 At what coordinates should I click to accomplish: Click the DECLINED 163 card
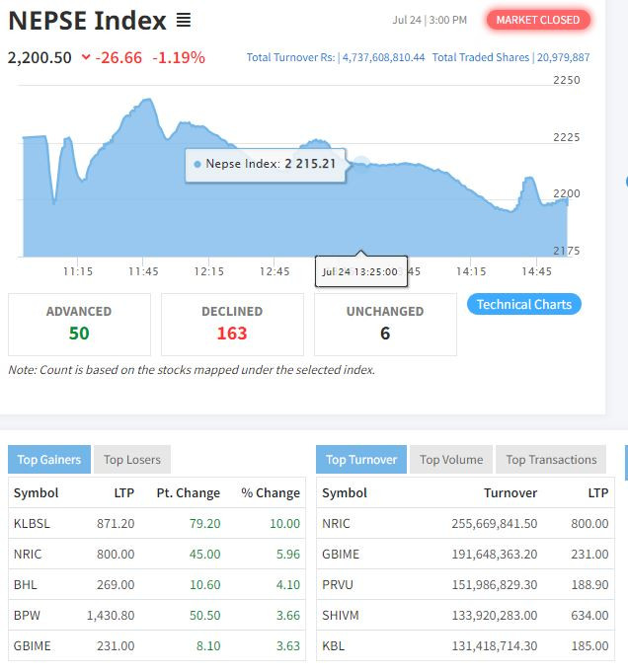tap(232, 325)
